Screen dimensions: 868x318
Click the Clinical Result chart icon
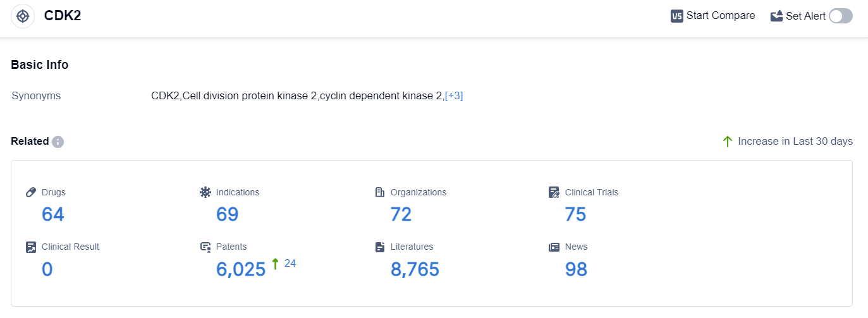pos(31,247)
